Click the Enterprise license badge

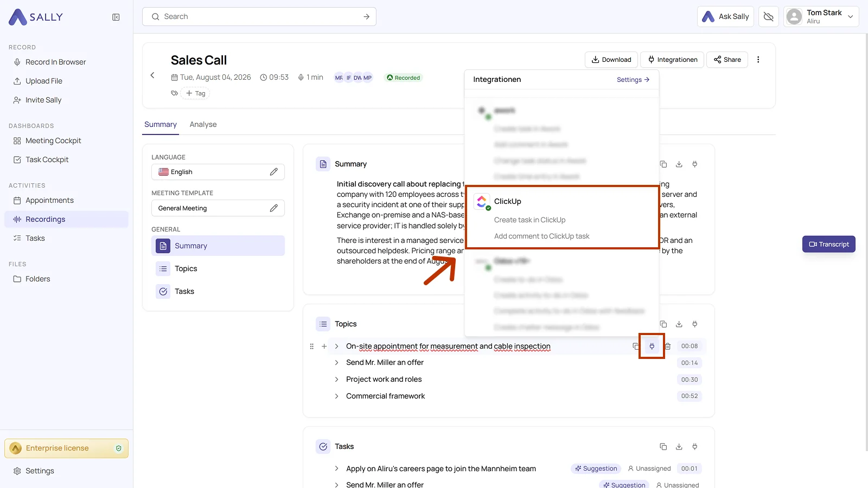66,448
